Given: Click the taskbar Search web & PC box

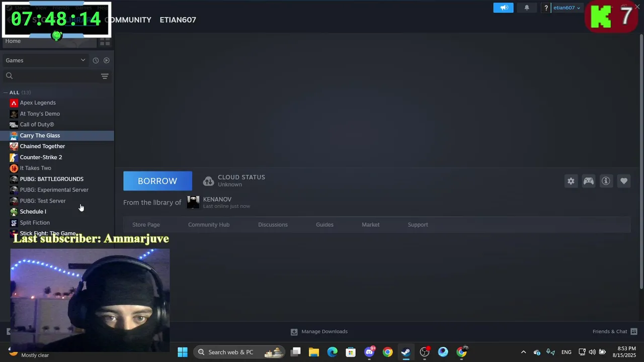Looking at the screenshot, I should pyautogui.click(x=239, y=352).
